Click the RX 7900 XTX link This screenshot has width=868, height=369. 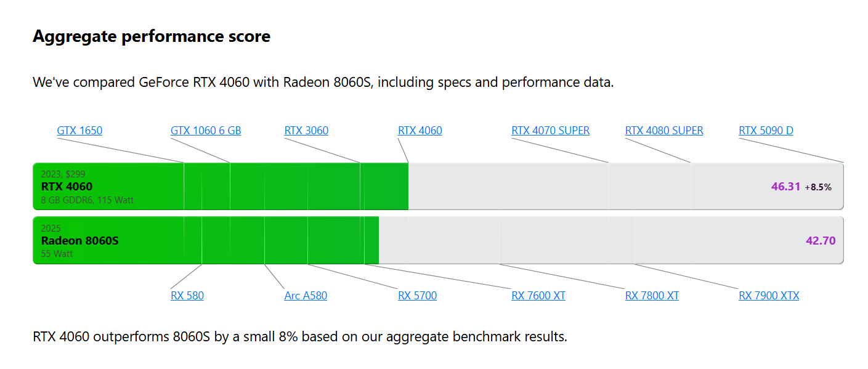[768, 296]
